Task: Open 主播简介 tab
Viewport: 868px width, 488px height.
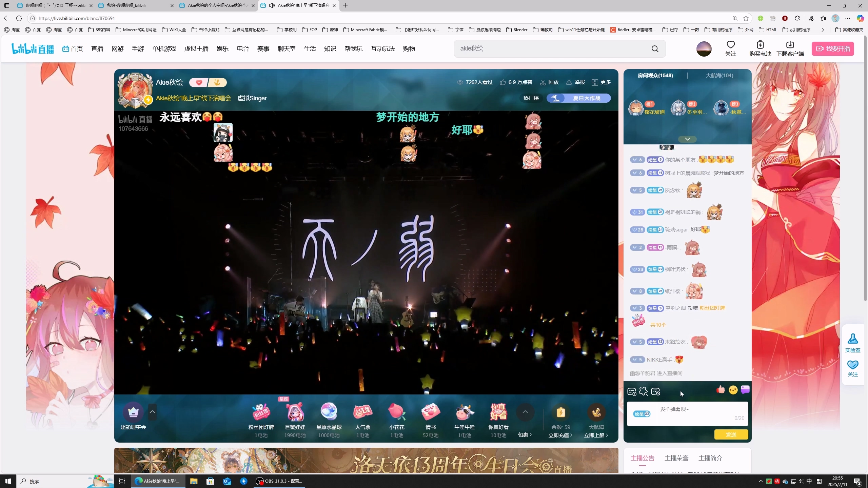Action: [x=710, y=458]
